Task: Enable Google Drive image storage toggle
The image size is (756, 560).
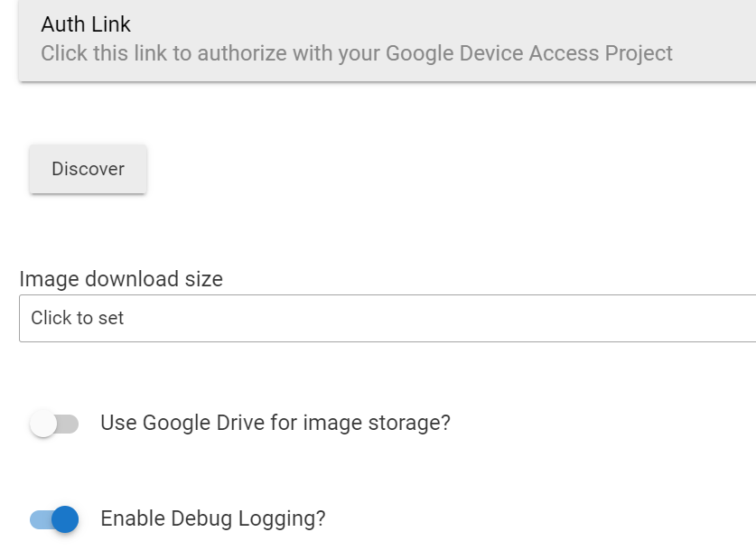Action: click(54, 424)
